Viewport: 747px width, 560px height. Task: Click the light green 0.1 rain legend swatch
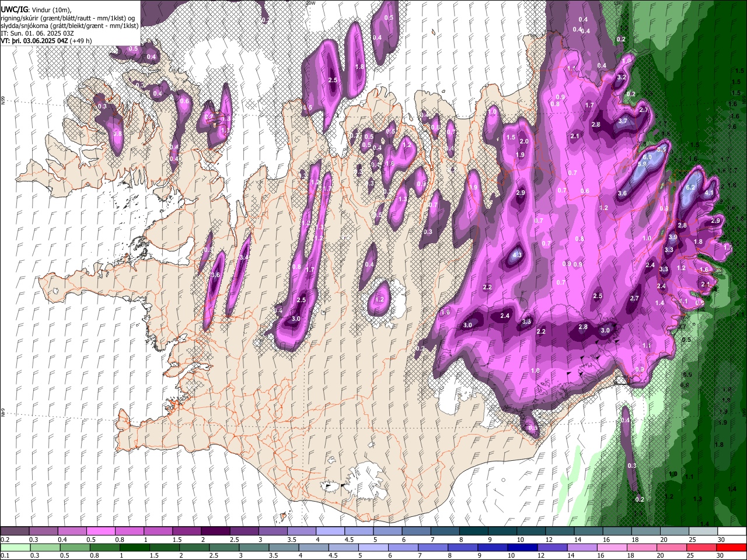[x=15, y=547]
